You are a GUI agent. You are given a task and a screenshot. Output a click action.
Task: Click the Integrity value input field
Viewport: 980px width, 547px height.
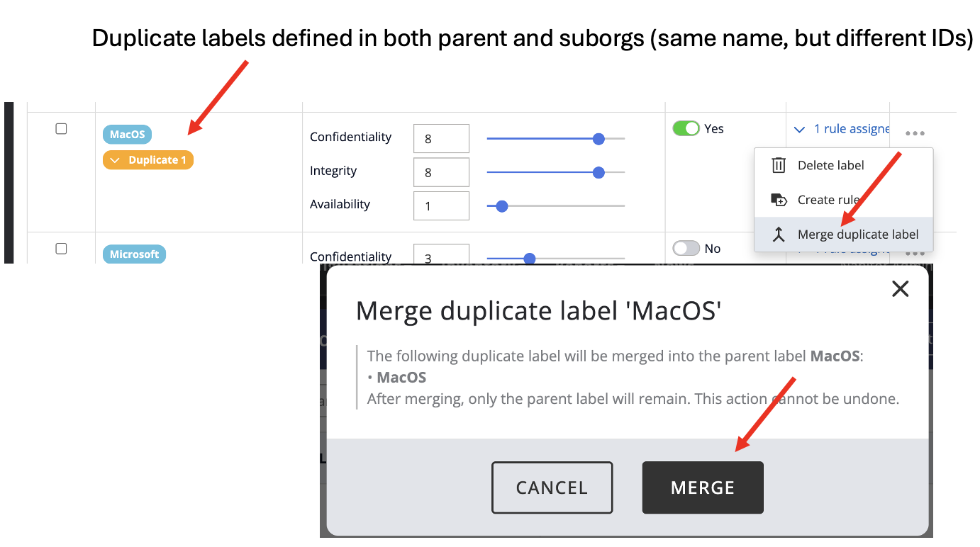(441, 172)
